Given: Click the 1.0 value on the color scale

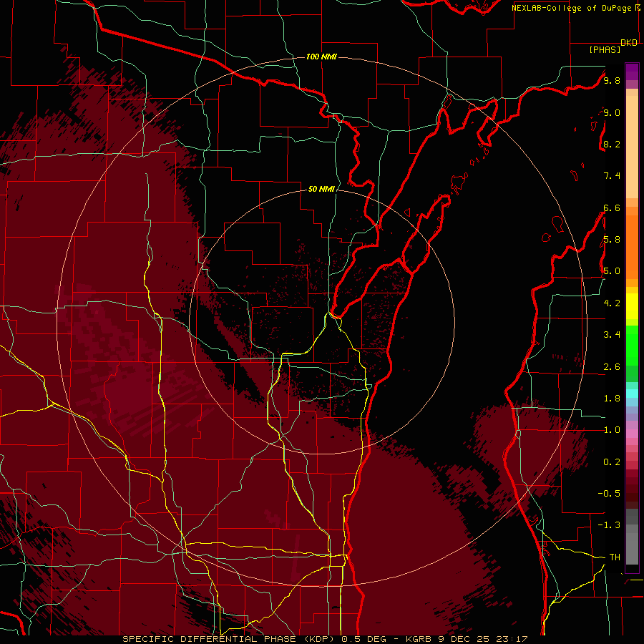Looking at the screenshot, I should coord(612,430).
